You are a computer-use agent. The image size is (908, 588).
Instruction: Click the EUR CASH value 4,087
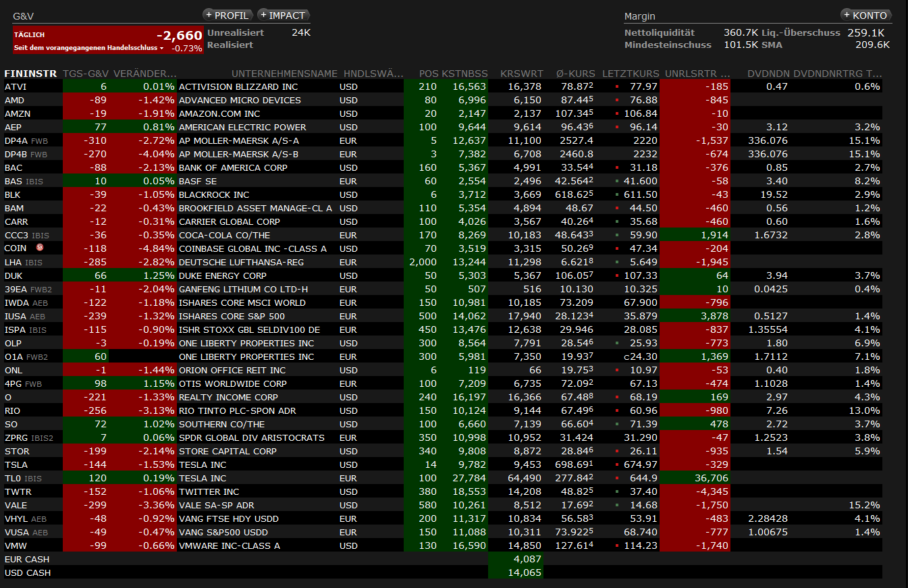(x=527, y=559)
